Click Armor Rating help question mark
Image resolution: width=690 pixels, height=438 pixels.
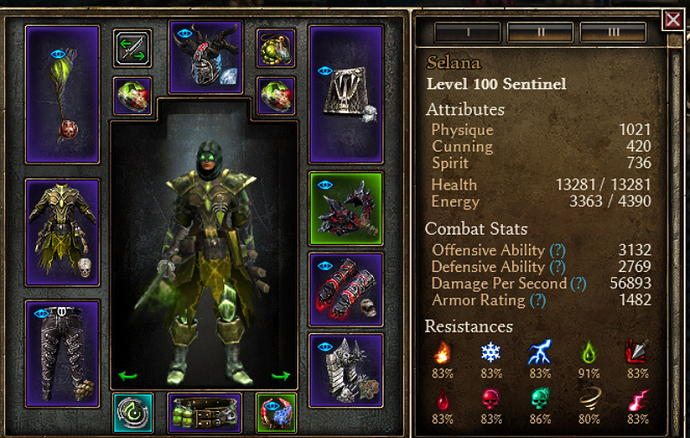coord(538,301)
